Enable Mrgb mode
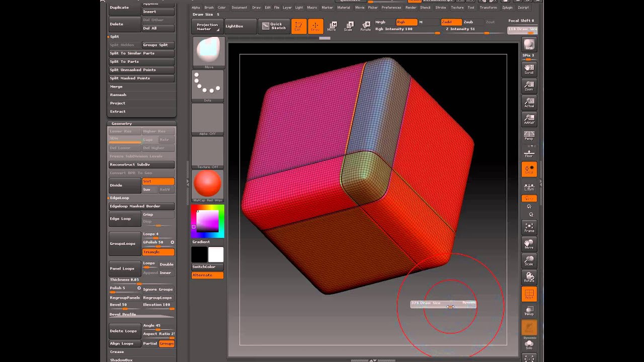 [380, 22]
